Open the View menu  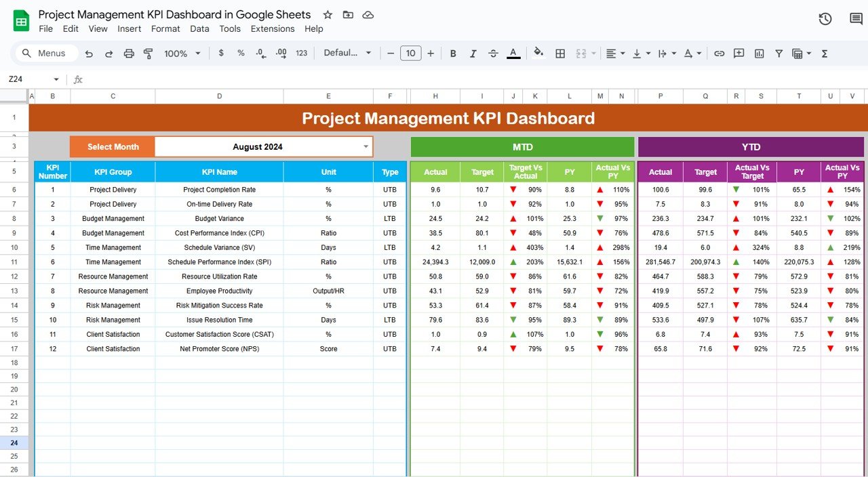[98, 29]
